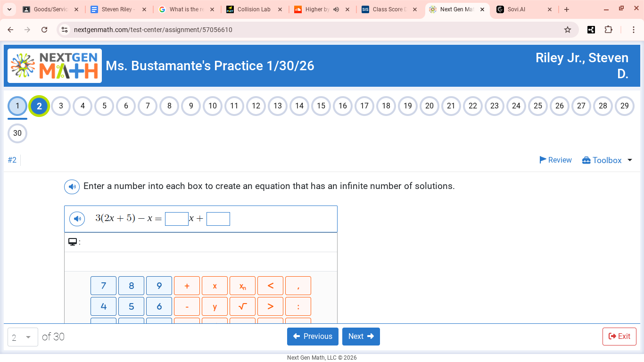644x362 pixels.
Task: Open the question number dropdown at bottom left
Action: pyautogui.click(x=22, y=337)
